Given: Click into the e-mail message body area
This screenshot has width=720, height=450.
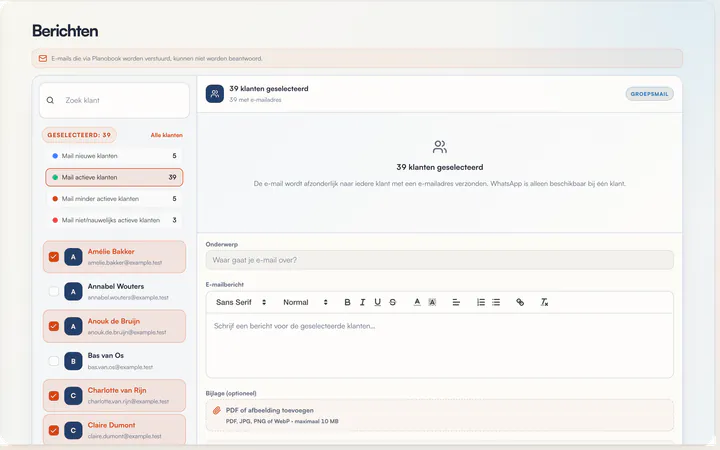Looking at the screenshot, I should [439, 345].
